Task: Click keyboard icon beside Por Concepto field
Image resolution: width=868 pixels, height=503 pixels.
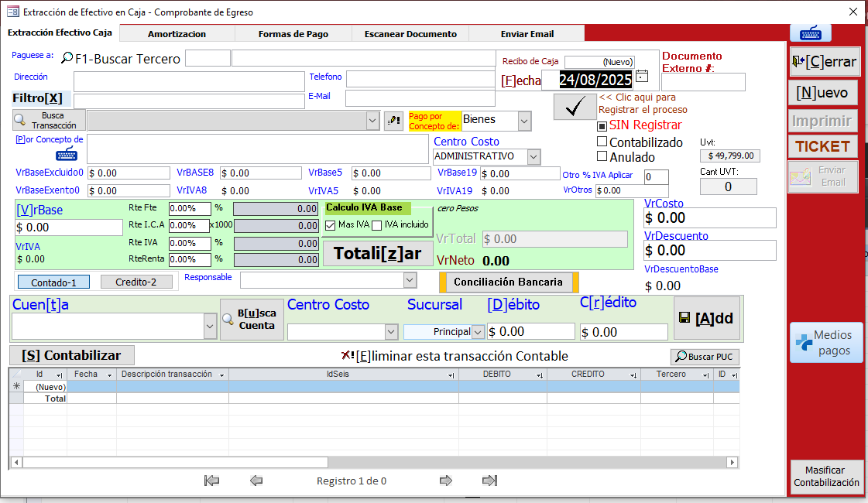Action: [x=66, y=154]
